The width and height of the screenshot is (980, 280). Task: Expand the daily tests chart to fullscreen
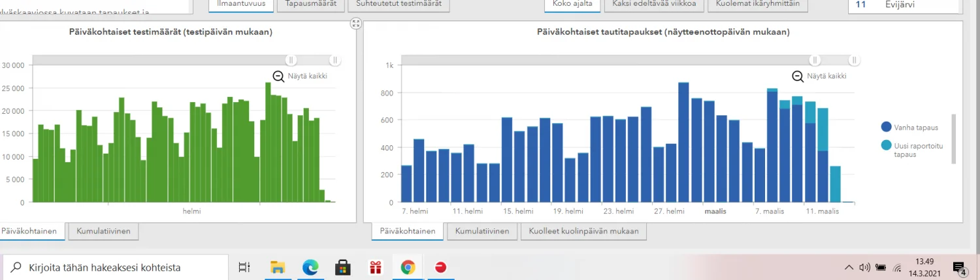pyautogui.click(x=355, y=24)
